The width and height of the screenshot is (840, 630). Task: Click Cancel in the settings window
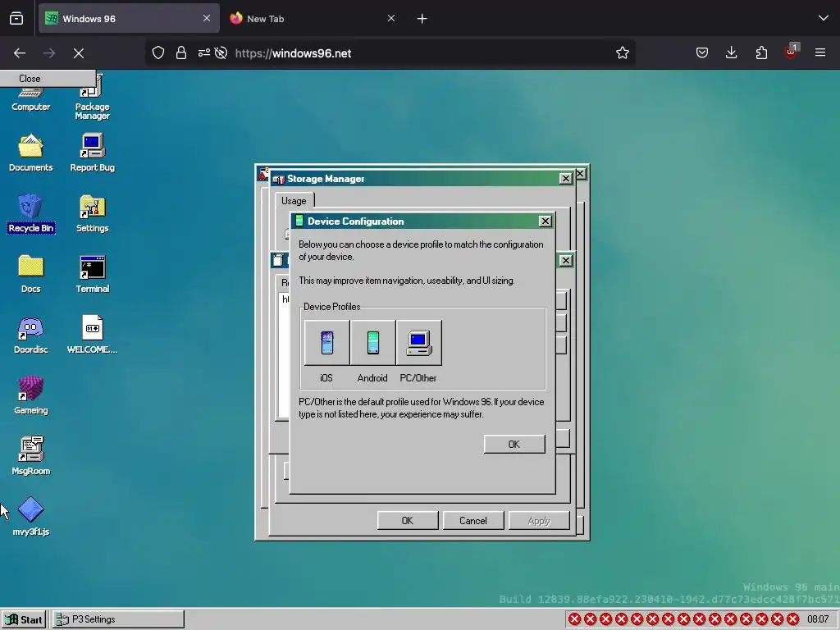coord(473,521)
